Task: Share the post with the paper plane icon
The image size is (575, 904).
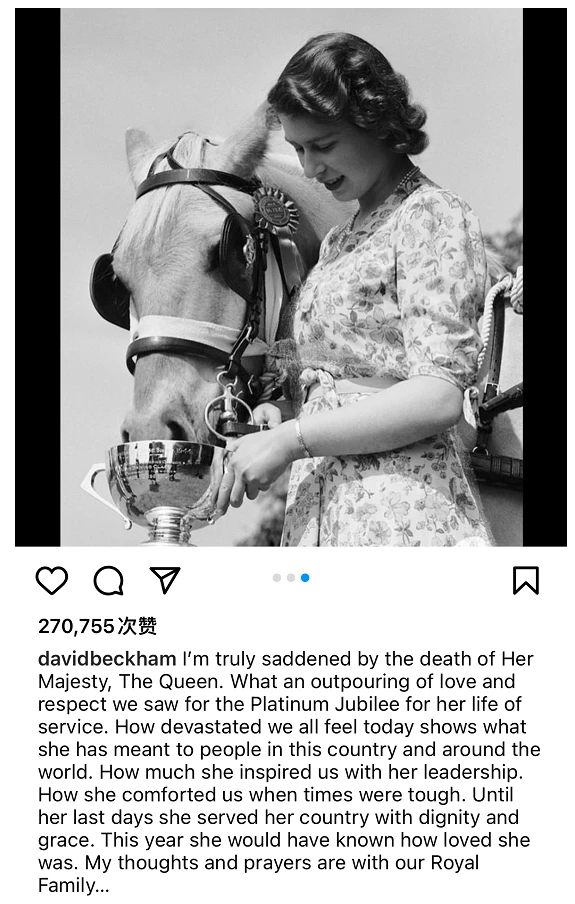Action: pyautogui.click(x=165, y=579)
